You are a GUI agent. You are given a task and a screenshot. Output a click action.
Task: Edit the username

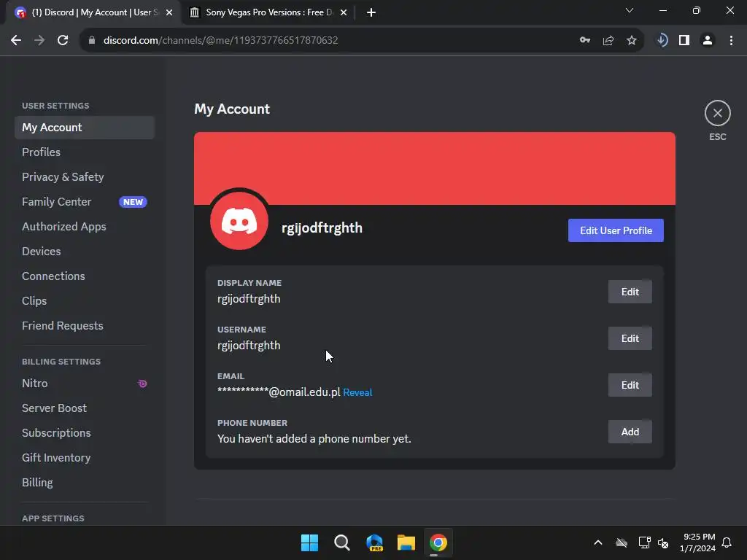pyautogui.click(x=630, y=338)
